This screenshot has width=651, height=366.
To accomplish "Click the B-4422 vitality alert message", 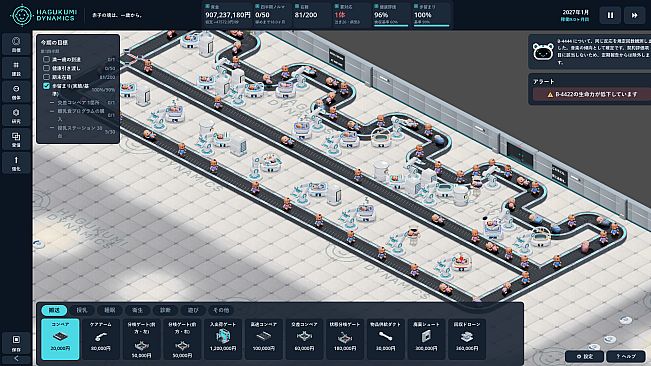I will click(x=592, y=95).
